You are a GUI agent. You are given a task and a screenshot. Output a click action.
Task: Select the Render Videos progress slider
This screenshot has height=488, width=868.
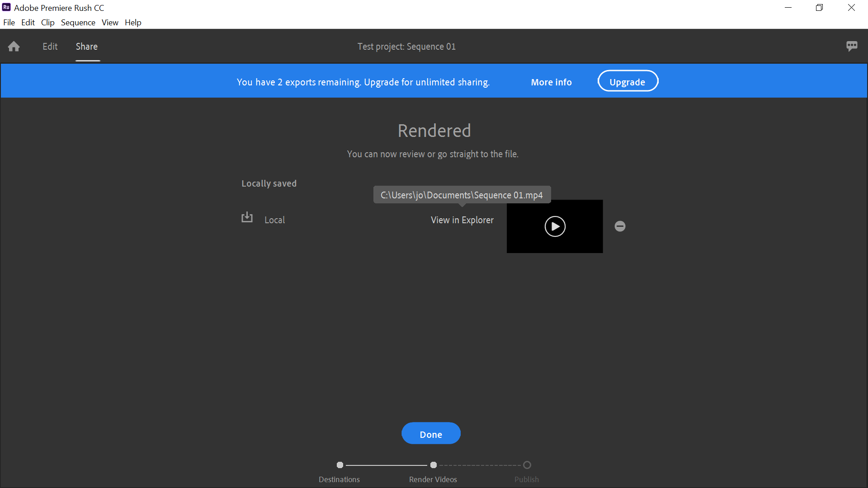(x=434, y=465)
